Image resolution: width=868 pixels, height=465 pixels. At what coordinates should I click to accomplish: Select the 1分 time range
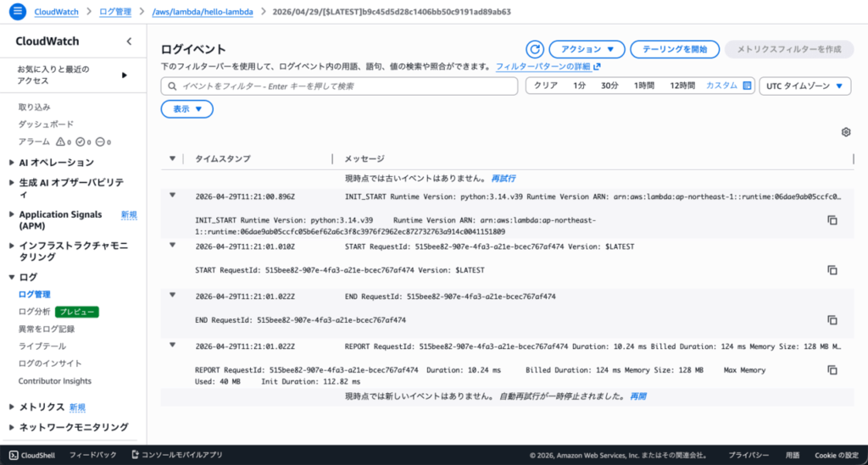coord(580,86)
